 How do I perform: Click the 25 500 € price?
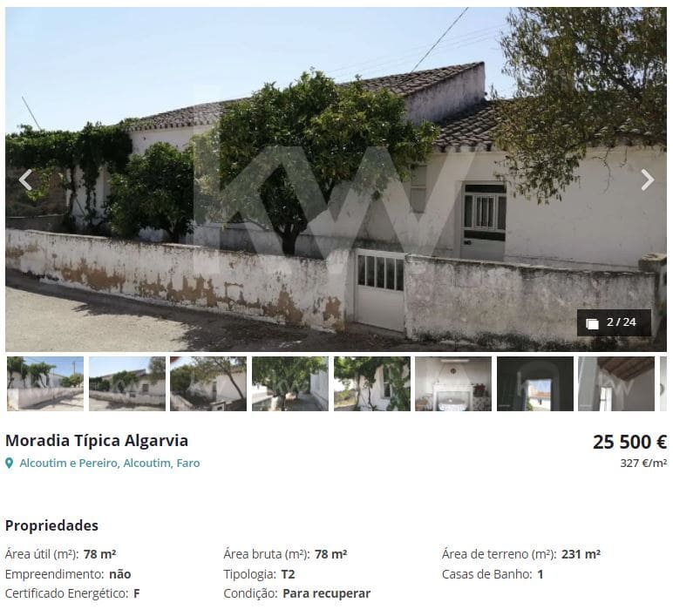click(629, 443)
